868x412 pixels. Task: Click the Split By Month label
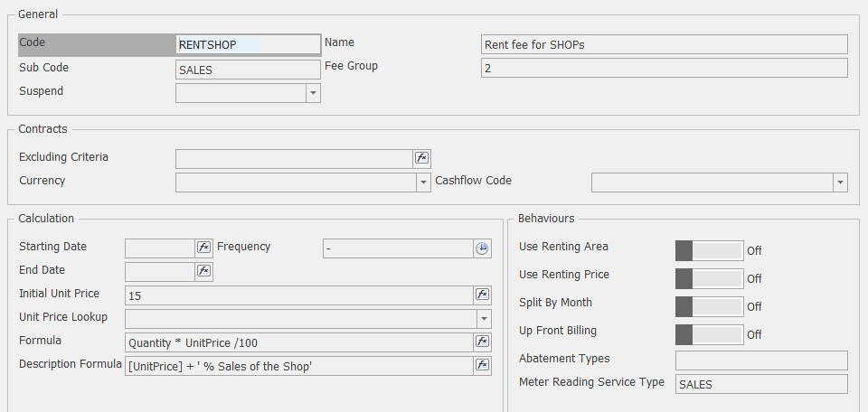[555, 303]
